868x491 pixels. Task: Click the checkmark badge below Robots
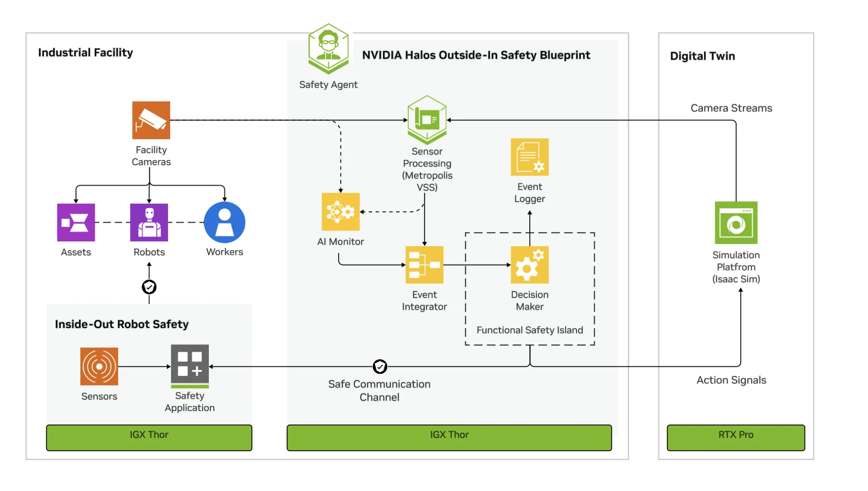tap(149, 287)
